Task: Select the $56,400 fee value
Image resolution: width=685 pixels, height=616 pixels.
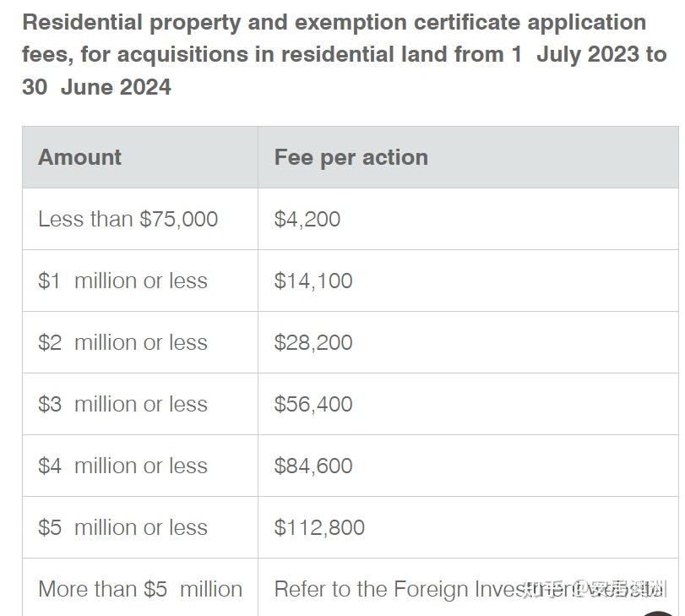Action: point(313,404)
